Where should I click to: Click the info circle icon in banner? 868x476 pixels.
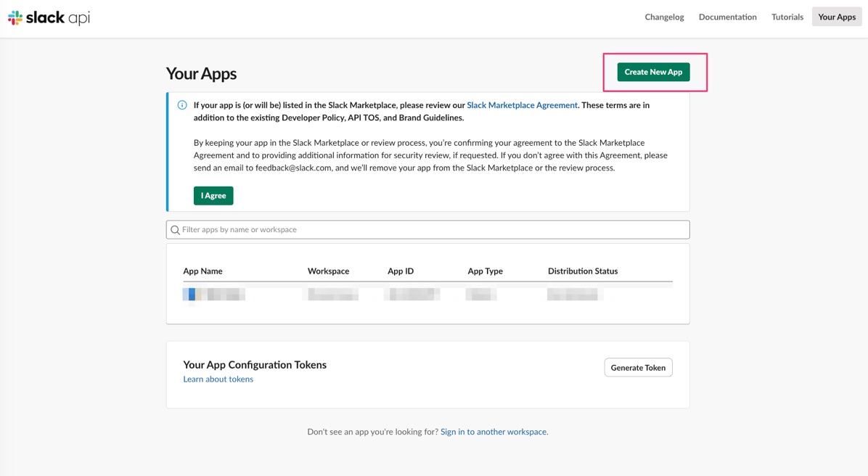point(182,105)
